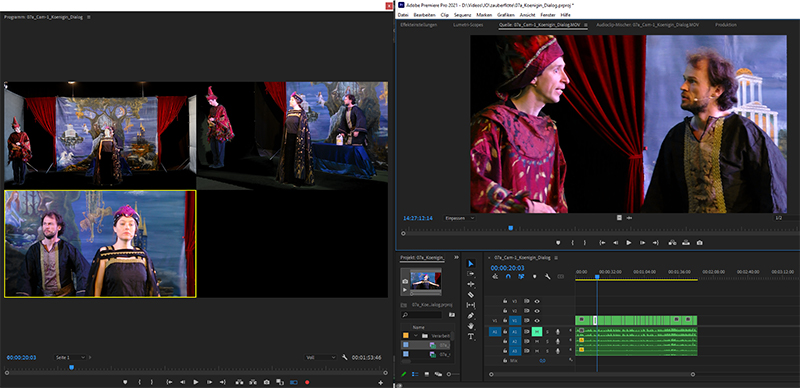800x388 pixels.
Task: Add marker in Program monitor
Action: 125,382
